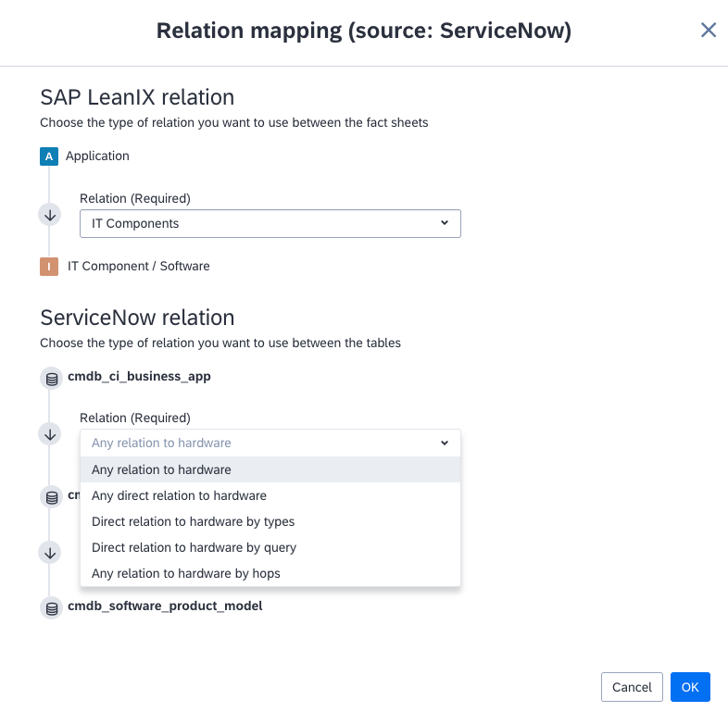
Task: Close the Relation mapping dialog with X
Action: [708, 31]
